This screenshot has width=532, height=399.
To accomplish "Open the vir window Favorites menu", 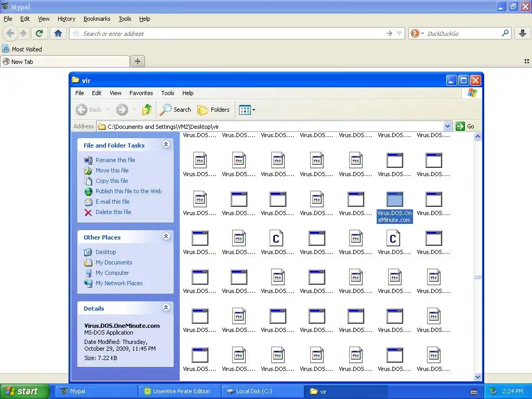I will point(141,93).
